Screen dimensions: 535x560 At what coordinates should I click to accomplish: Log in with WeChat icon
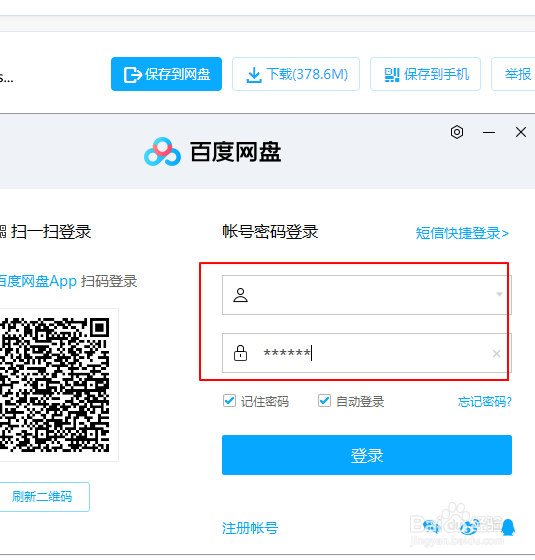[431, 526]
